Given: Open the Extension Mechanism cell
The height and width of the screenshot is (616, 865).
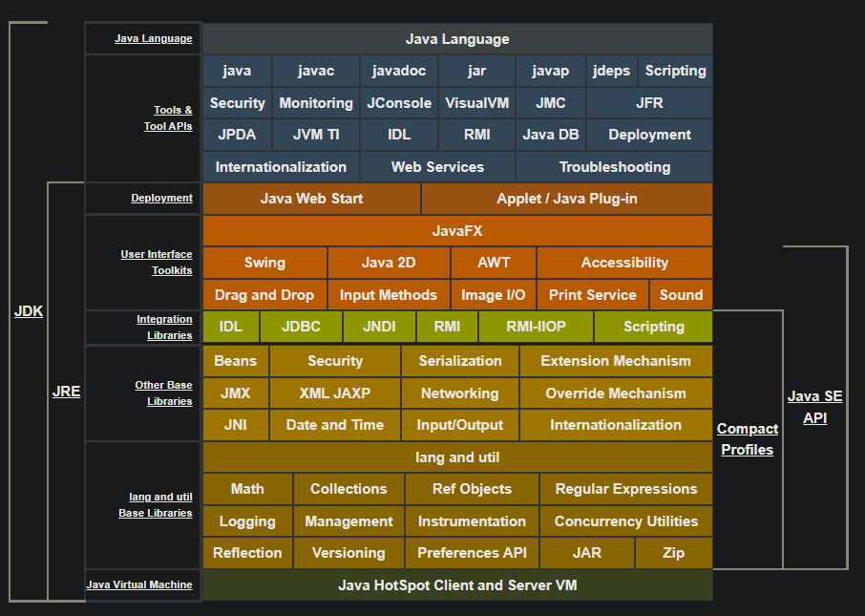Looking at the screenshot, I should click(616, 361).
